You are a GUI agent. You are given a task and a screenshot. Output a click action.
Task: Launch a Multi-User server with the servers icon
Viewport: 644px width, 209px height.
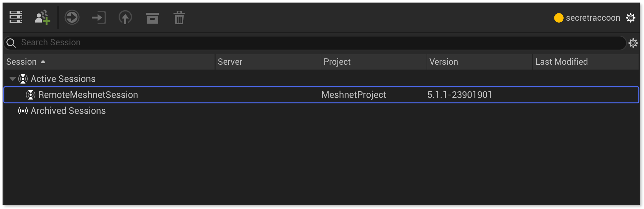(x=15, y=18)
